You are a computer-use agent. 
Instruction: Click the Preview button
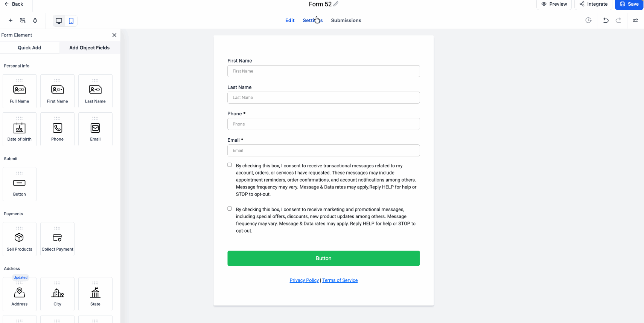click(x=554, y=4)
